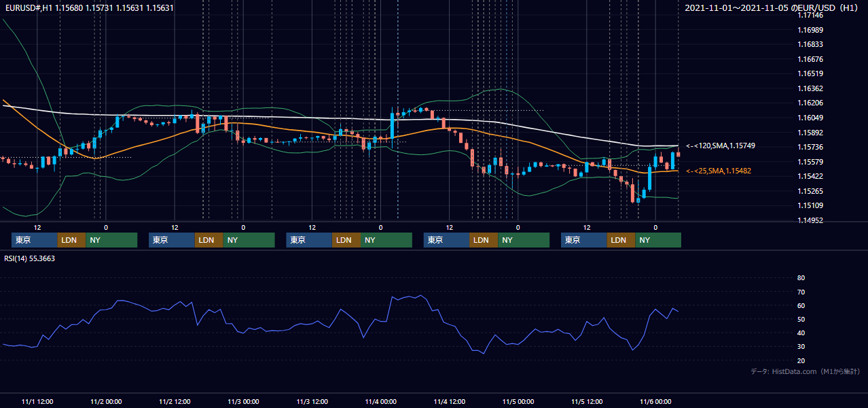
Task: Click price level 1.15422 on the axis
Action: pyautogui.click(x=810, y=176)
